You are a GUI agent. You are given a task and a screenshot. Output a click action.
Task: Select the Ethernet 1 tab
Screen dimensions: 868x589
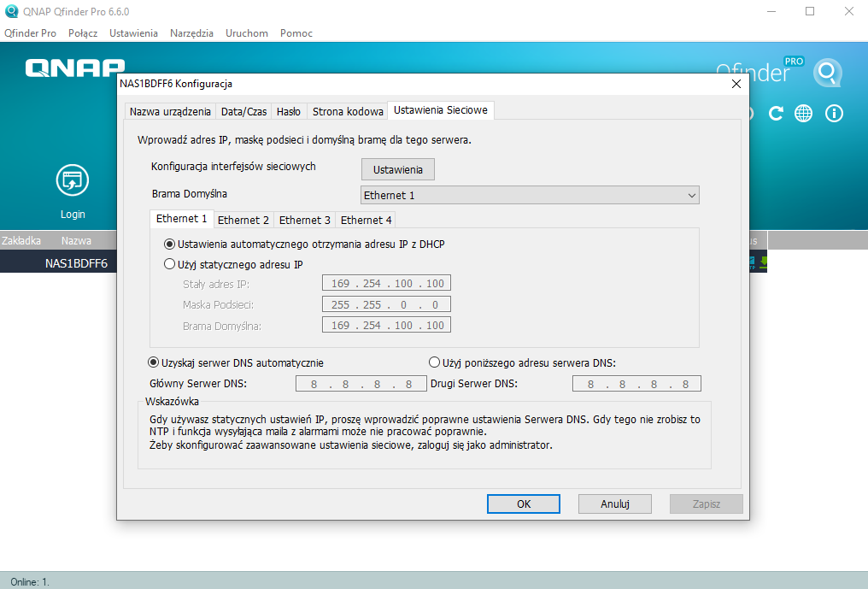click(x=182, y=219)
